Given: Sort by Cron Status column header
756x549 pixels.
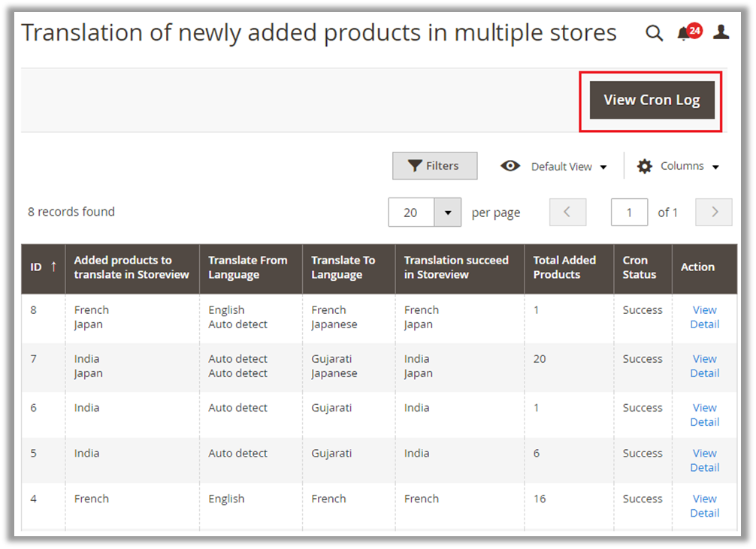Looking at the screenshot, I should (x=640, y=267).
